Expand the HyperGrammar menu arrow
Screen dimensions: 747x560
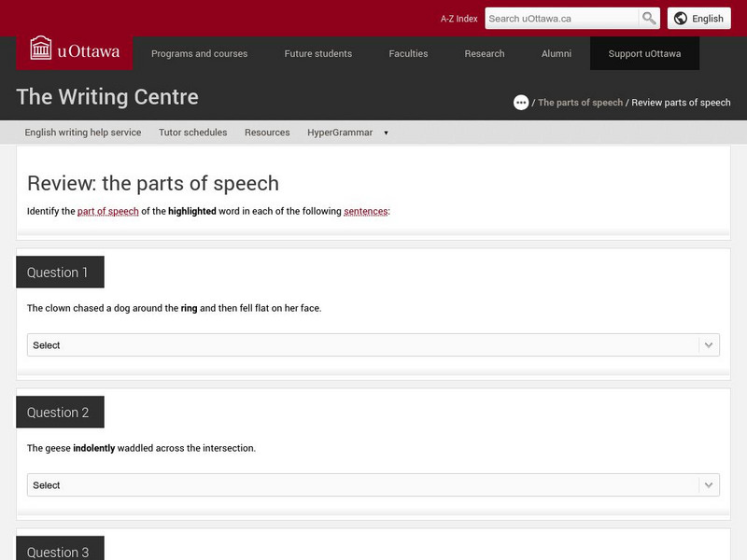click(x=386, y=133)
